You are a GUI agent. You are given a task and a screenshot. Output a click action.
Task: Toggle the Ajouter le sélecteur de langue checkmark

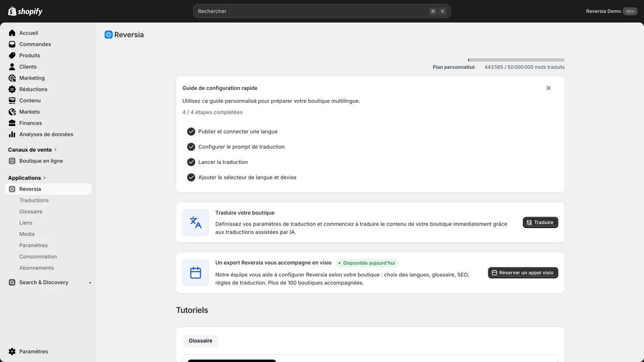coord(191,177)
